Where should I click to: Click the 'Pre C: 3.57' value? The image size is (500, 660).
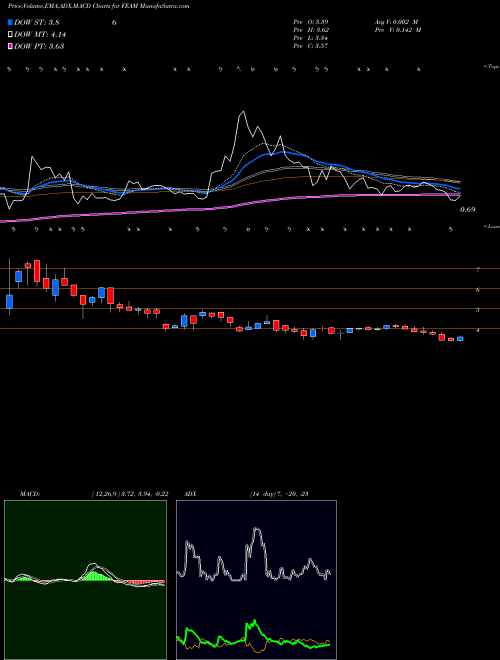[311, 46]
